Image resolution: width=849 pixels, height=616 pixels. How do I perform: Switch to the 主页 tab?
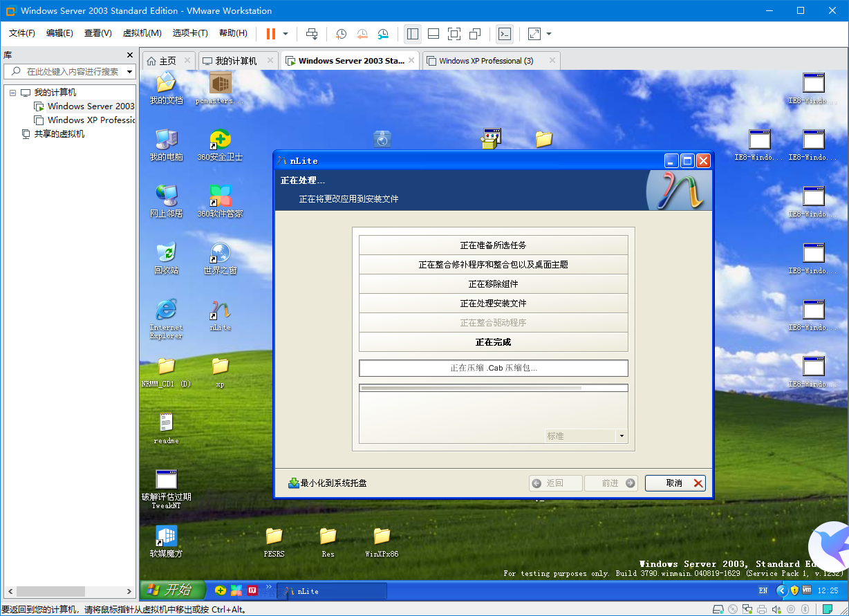168,61
